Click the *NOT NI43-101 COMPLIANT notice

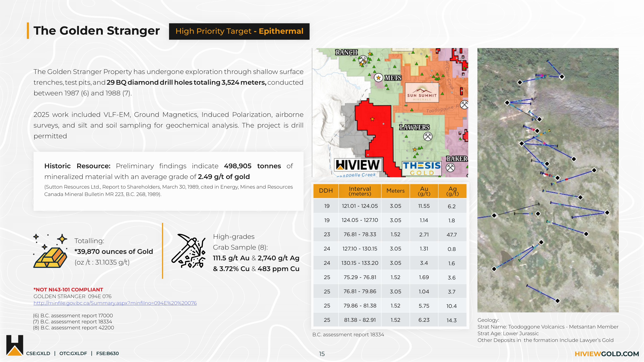(68, 290)
